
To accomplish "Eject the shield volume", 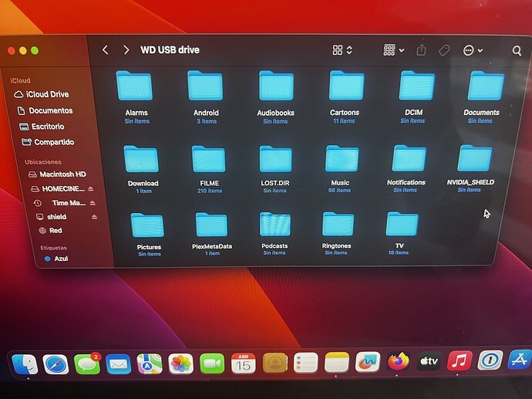I will click(95, 217).
